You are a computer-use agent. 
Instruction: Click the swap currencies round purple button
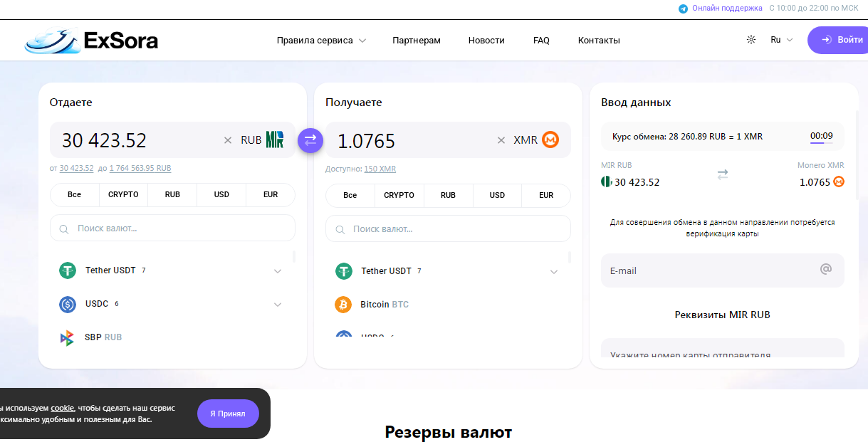coord(310,140)
